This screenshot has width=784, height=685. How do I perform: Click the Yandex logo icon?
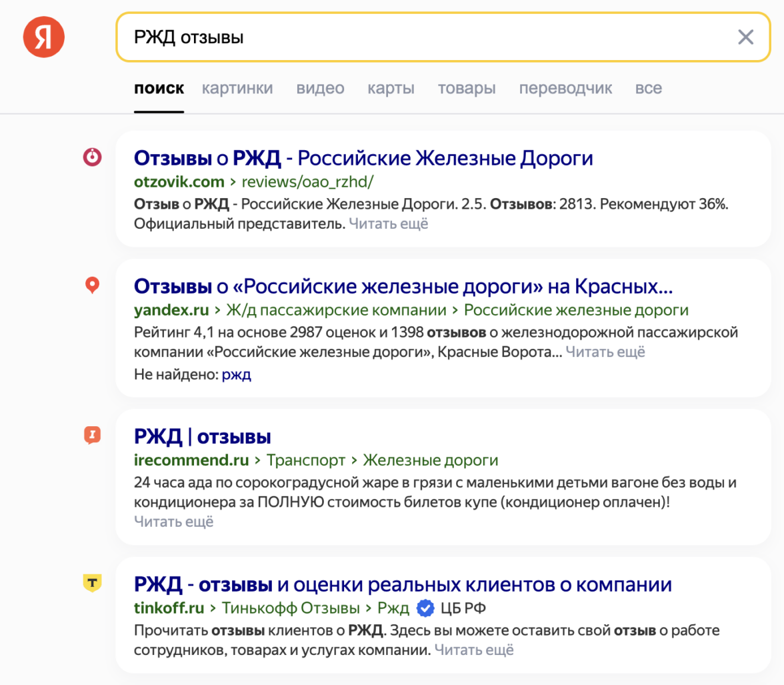(44, 37)
